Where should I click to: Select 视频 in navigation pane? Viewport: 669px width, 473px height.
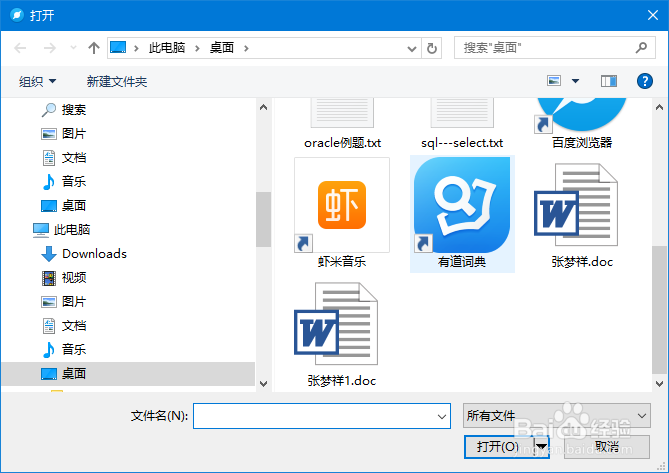64,278
